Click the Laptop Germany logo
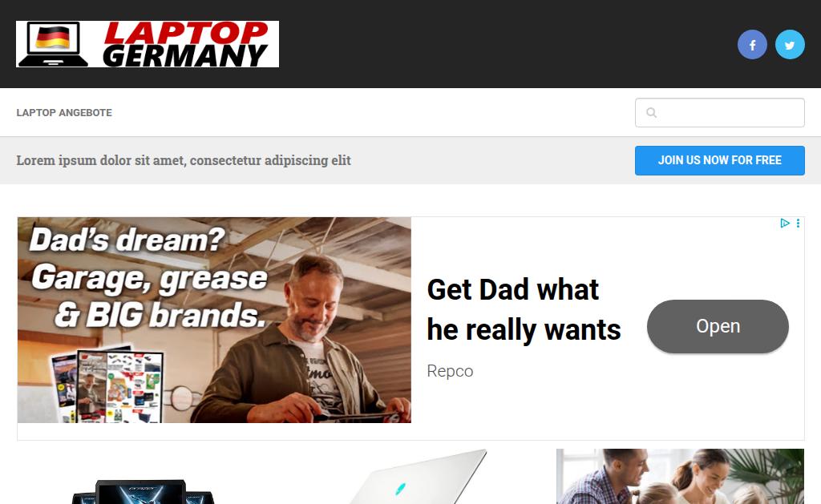Image resolution: width=821 pixels, height=504 pixels. (148, 44)
